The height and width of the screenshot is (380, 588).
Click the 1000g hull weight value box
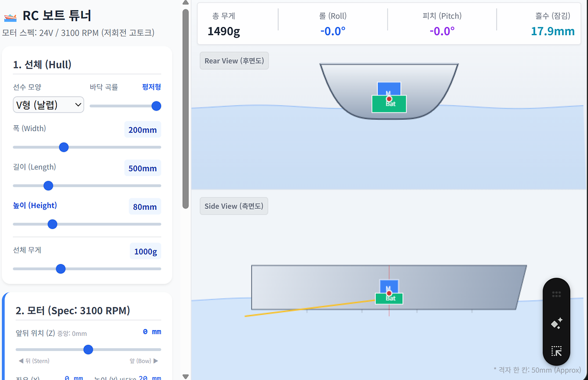coord(146,251)
